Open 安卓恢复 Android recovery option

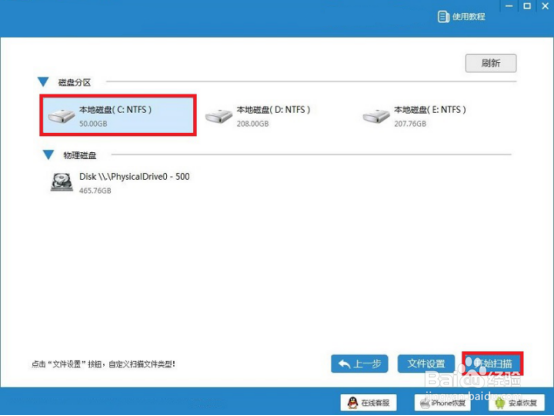[x=517, y=403]
